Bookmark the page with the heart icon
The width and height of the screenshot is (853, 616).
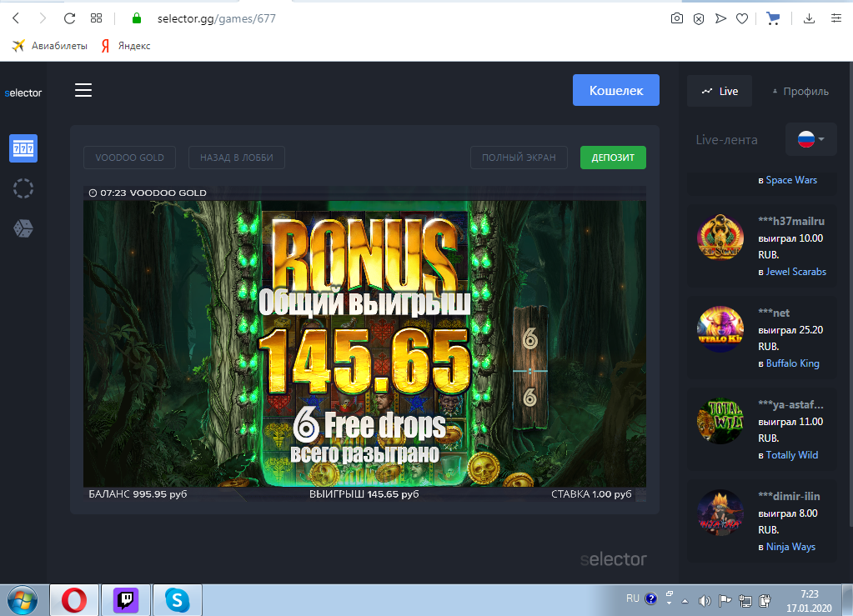[x=742, y=18]
